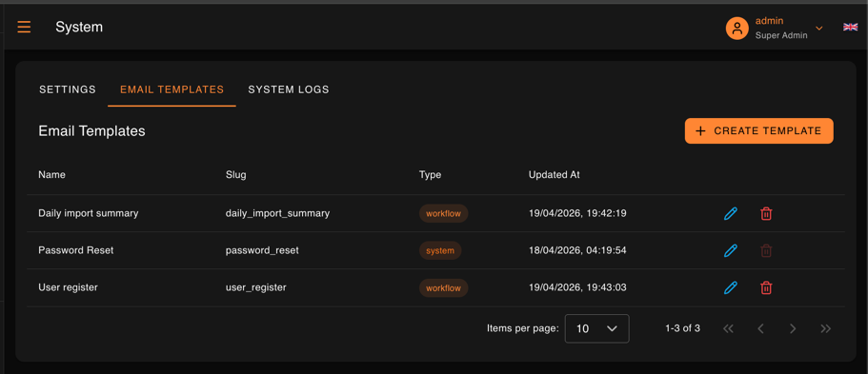This screenshot has height=374, width=868.
Task: Click the workflow tag on Daily import summary
Action: pos(443,213)
